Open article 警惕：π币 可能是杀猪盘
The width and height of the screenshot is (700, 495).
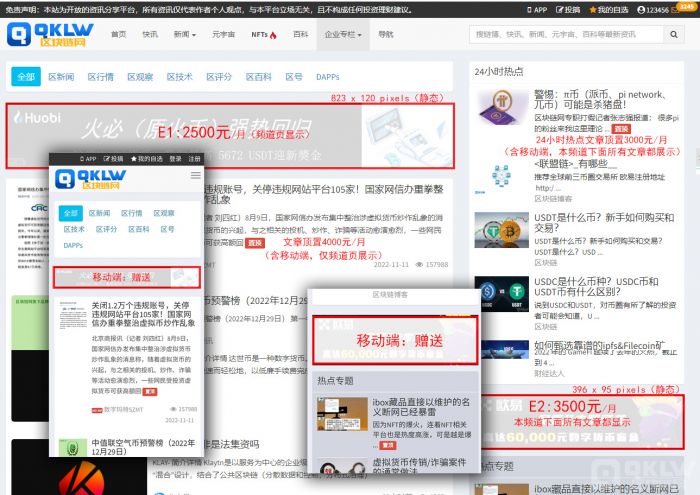click(x=600, y=100)
